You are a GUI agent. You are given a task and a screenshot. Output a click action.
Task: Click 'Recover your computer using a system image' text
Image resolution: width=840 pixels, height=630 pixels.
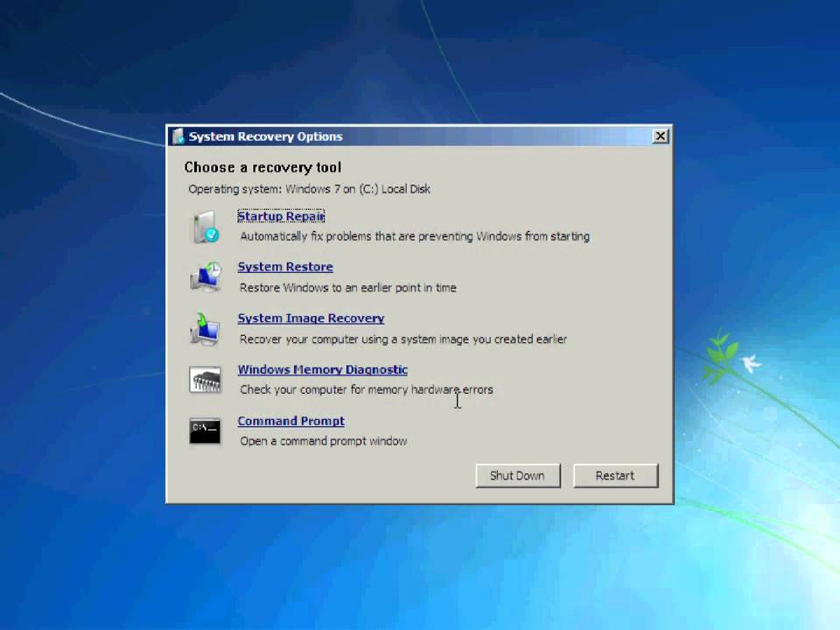pyautogui.click(x=403, y=339)
